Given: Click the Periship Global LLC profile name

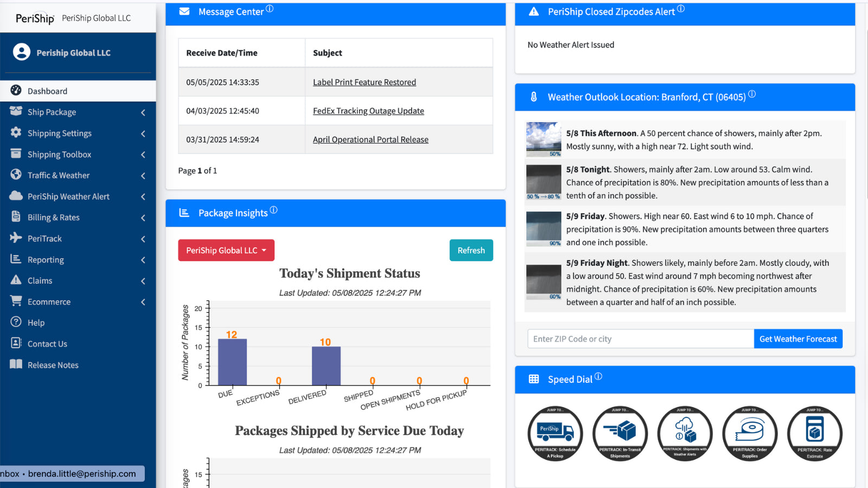Looking at the screenshot, I should [73, 53].
